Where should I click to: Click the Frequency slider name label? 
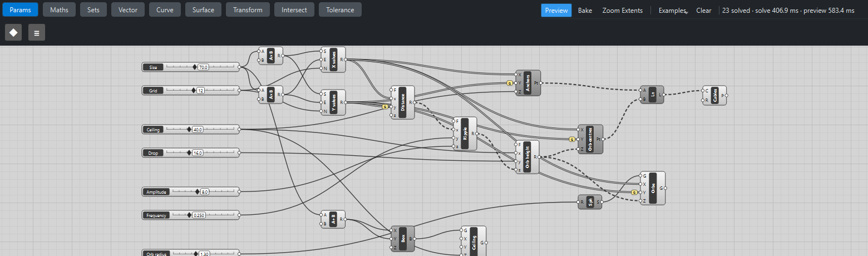coord(156,215)
